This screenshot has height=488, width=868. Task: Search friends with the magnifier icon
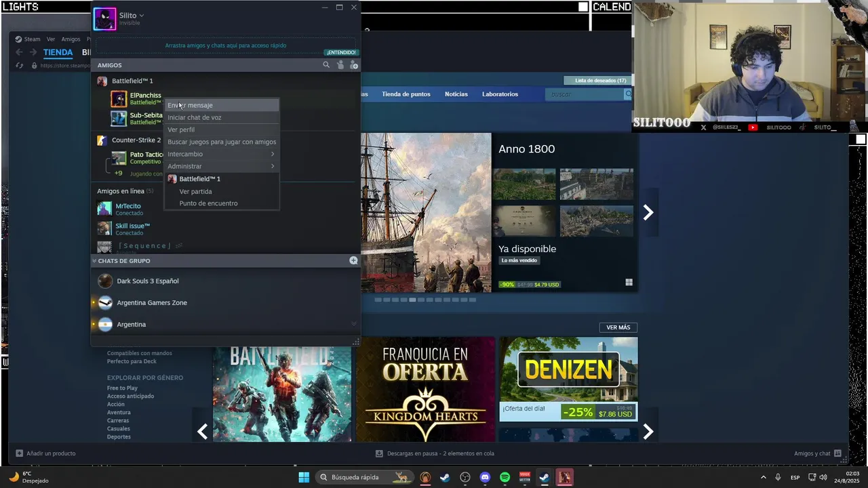pos(326,65)
